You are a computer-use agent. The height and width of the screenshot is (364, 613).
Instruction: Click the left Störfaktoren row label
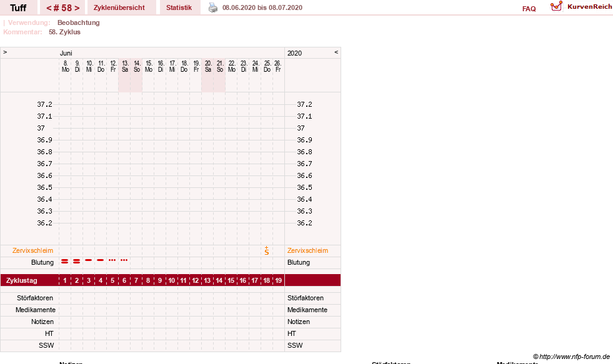click(x=35, y=298)
